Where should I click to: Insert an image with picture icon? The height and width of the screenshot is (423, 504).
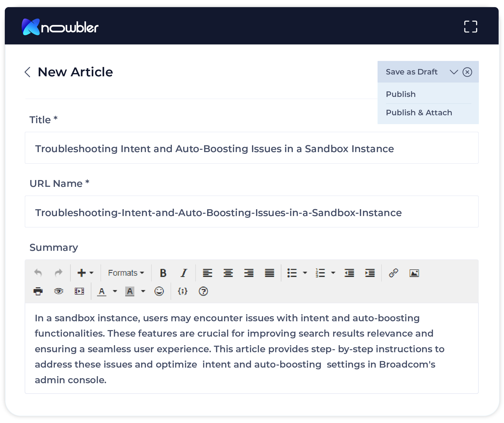pyautogui.click(x=414, y=273)
